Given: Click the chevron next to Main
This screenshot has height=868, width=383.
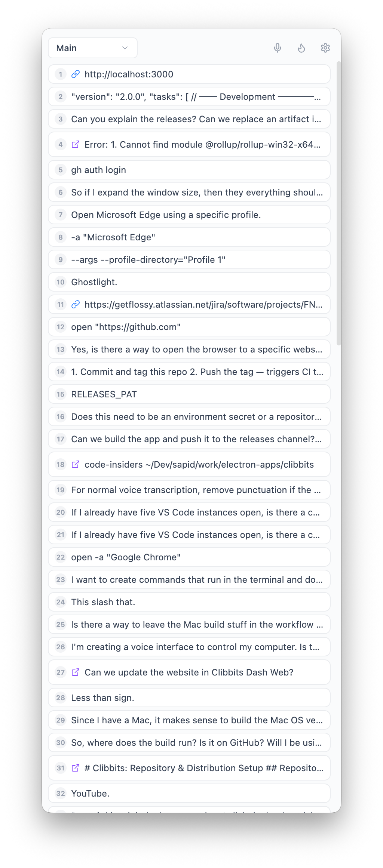Looking at the screenshot, I should pyautogui.click(x=125, y=48).
